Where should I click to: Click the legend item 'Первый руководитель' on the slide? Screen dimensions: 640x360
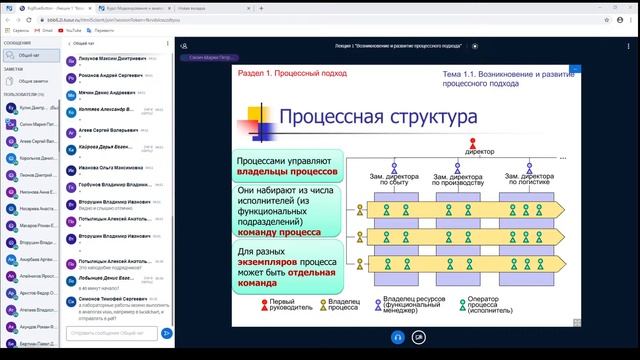(287, 304)
